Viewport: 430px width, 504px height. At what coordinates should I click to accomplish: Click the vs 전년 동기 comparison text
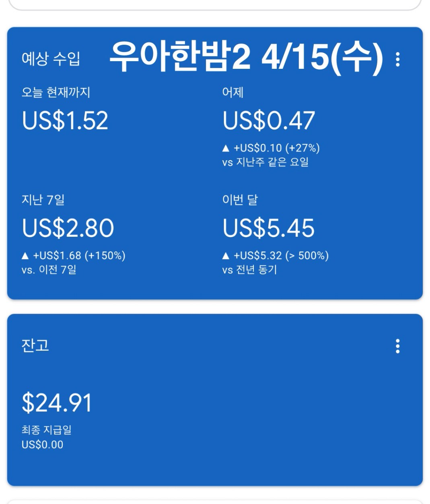pos(249,270)
